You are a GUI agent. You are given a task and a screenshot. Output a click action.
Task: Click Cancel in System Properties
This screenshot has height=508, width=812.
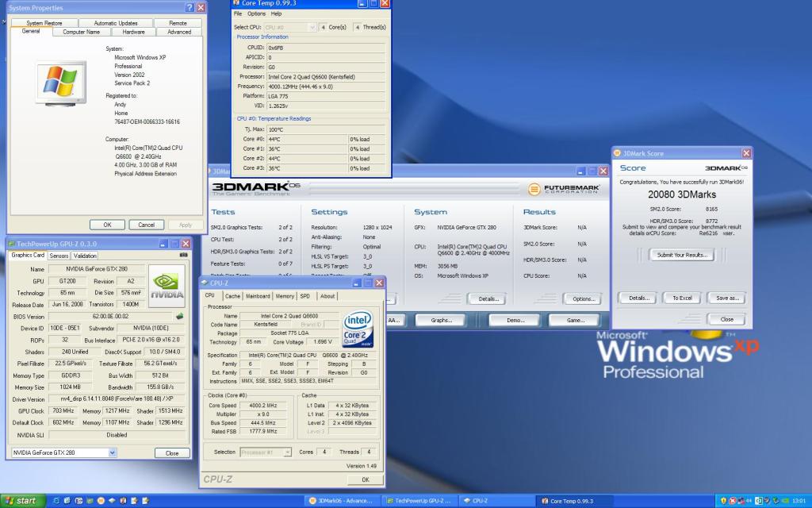[146, 225]
